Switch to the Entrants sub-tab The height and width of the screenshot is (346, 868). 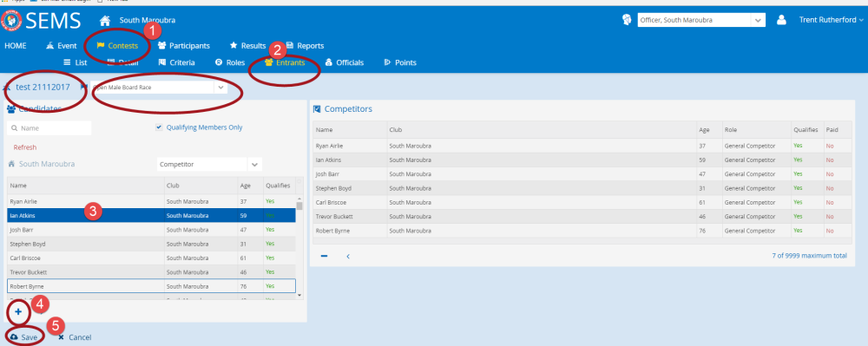[285, 62]
